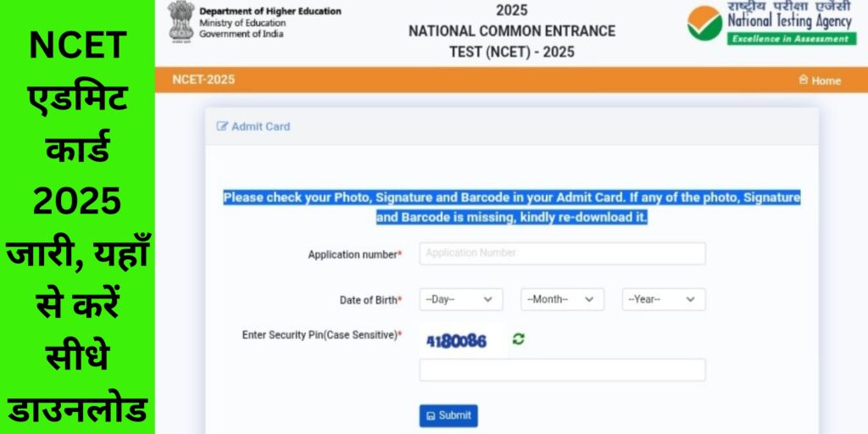Open the Day dropdown for date of birth

click(460, 299)
